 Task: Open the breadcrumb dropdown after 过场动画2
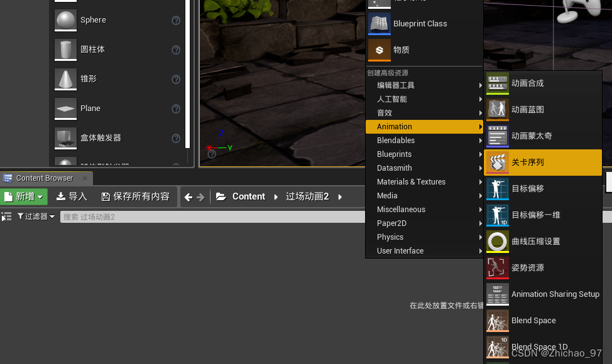(341, 196)
